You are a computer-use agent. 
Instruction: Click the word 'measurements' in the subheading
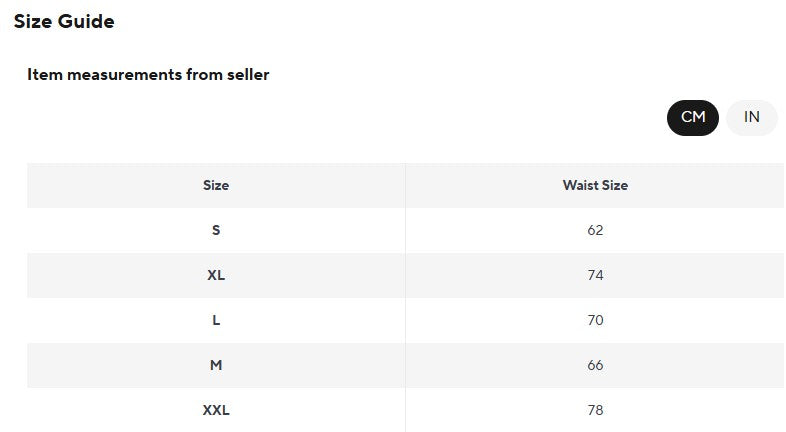pos(124,75)
